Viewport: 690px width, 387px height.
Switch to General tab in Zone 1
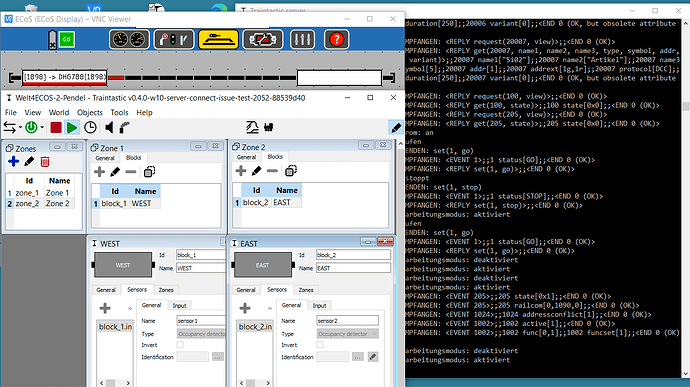point(105,158)
